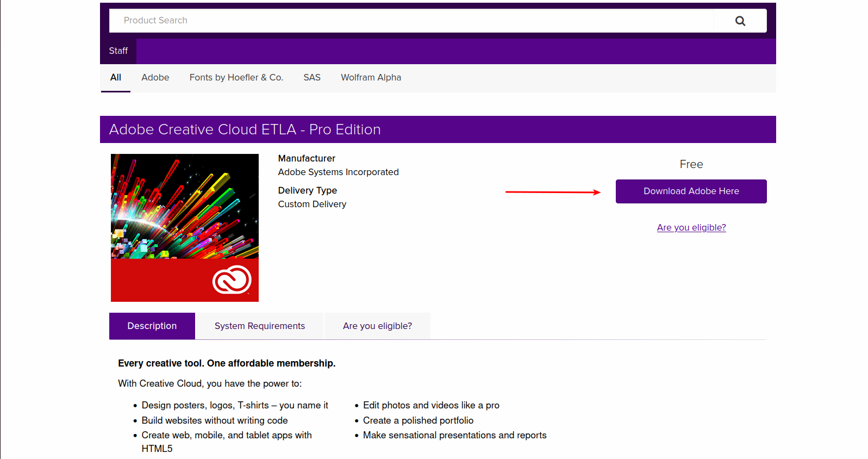This screenshot has height=459, width=868.
Task: Select the All category tab
Action: (x=116, y=78)
